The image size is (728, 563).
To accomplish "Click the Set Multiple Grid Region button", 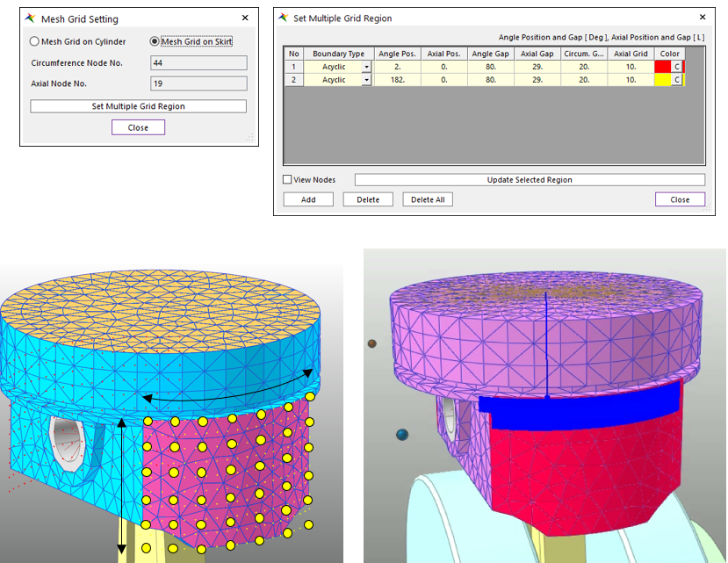I will [138, 106].
